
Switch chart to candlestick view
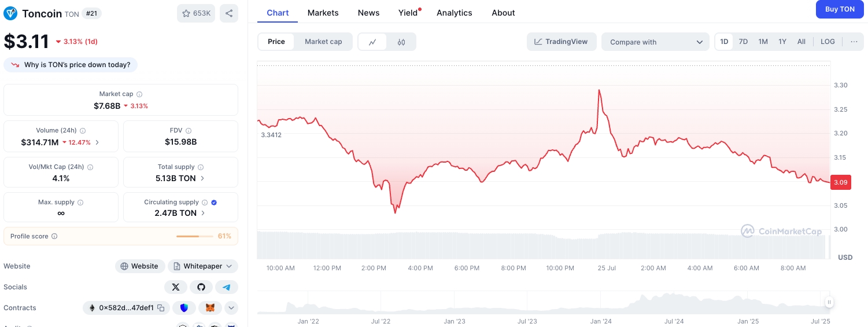point(401,42)
